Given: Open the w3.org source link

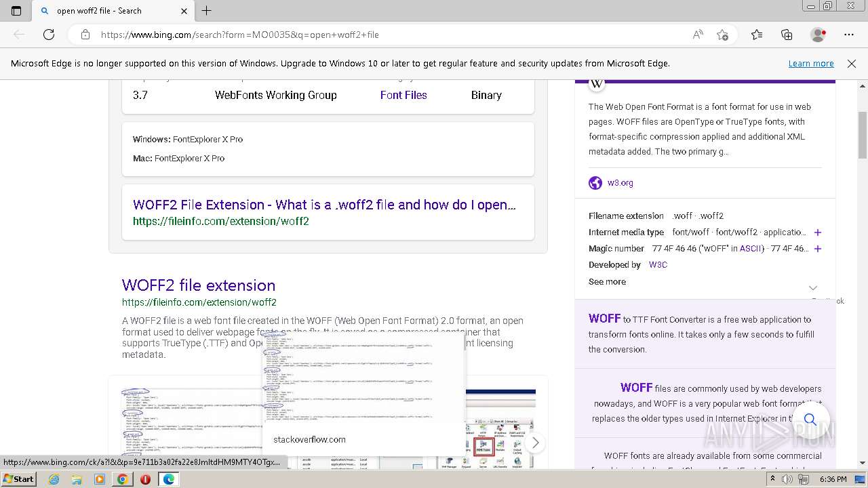Looking at the screenshot, I should coord(620,182).
